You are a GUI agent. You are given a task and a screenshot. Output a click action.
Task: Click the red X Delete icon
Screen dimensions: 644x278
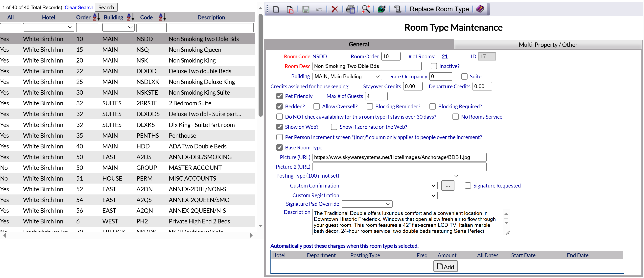pos(335,9)
